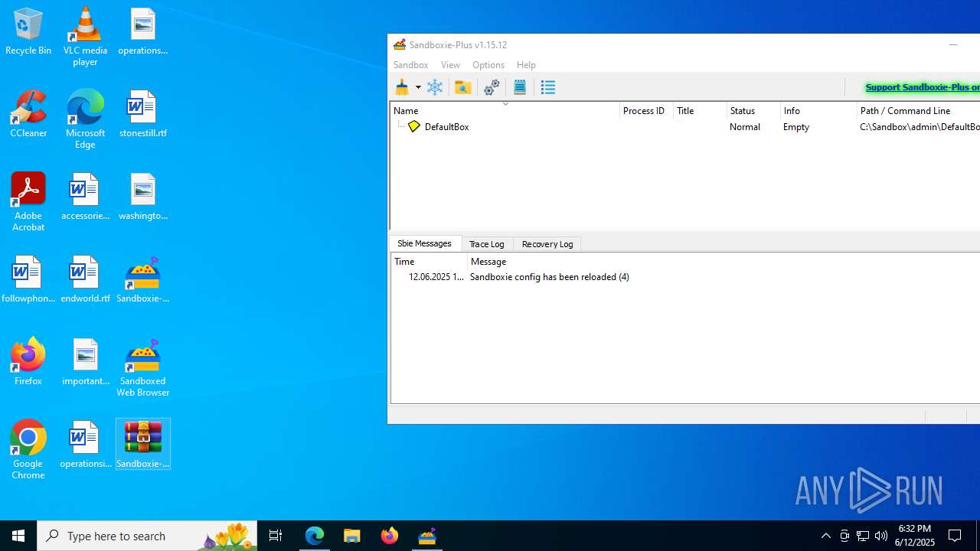Select 'Sandboxie config has been reloaded' message

point(550,277)
